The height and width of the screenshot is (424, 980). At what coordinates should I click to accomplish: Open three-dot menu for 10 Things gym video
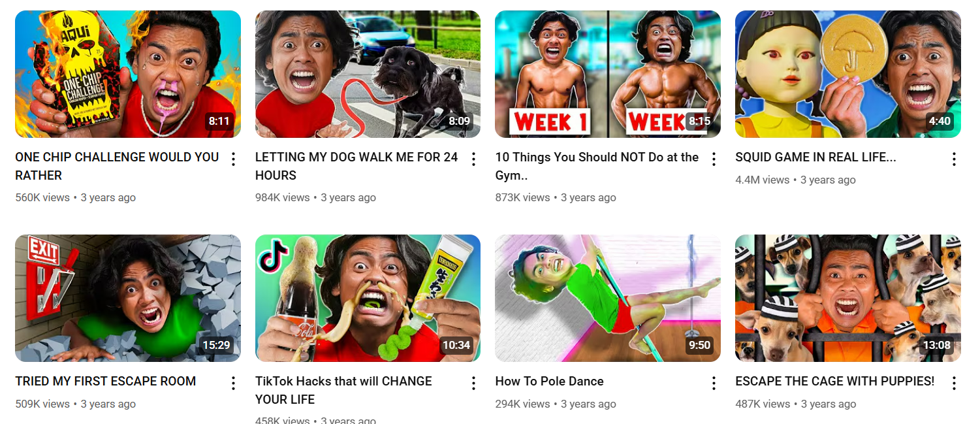[x=714, y=159]
